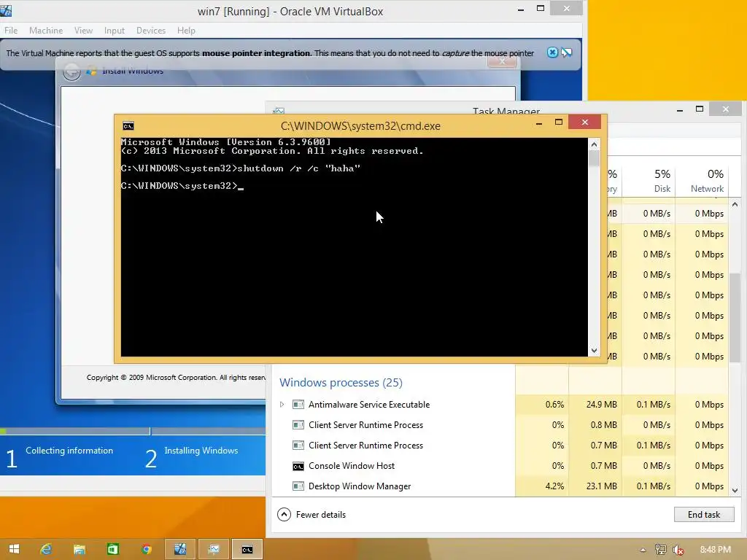Open the View menu in VirtualBox

pos(83,31)
